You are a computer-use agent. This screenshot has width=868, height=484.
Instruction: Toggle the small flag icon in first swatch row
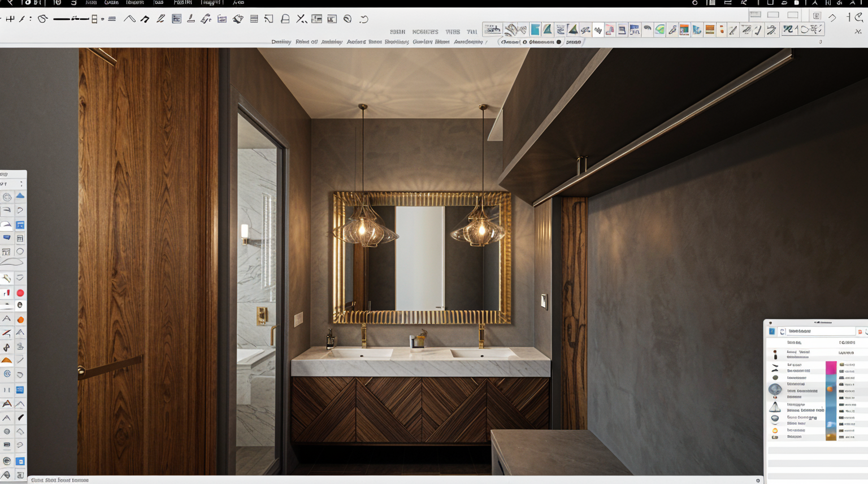pos(841,365)
